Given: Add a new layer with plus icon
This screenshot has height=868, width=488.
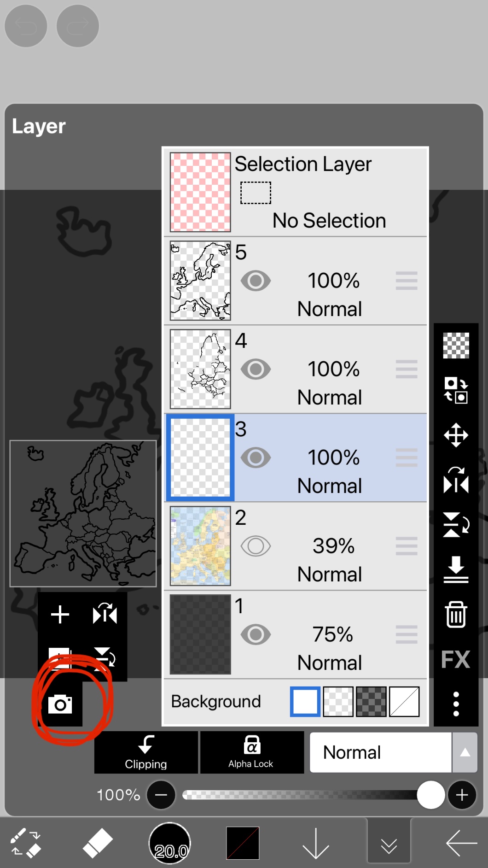Looking at the screenshot, I should [x=60, y=615].
